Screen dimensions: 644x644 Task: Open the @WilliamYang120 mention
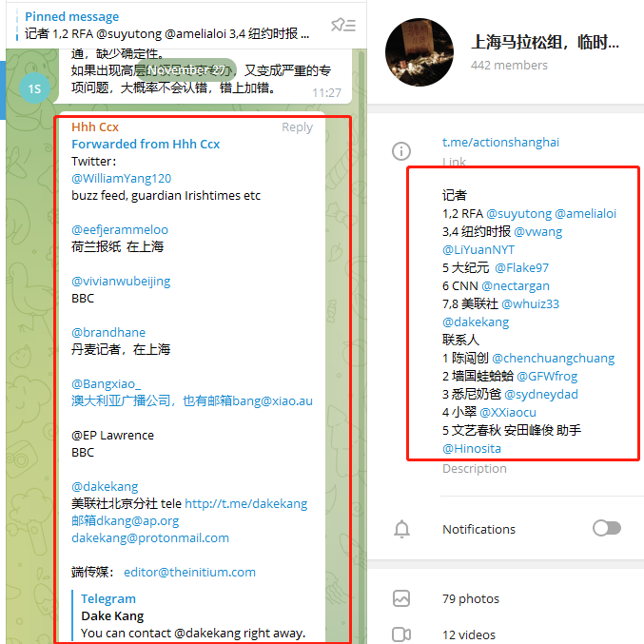[x=121, y=178]
